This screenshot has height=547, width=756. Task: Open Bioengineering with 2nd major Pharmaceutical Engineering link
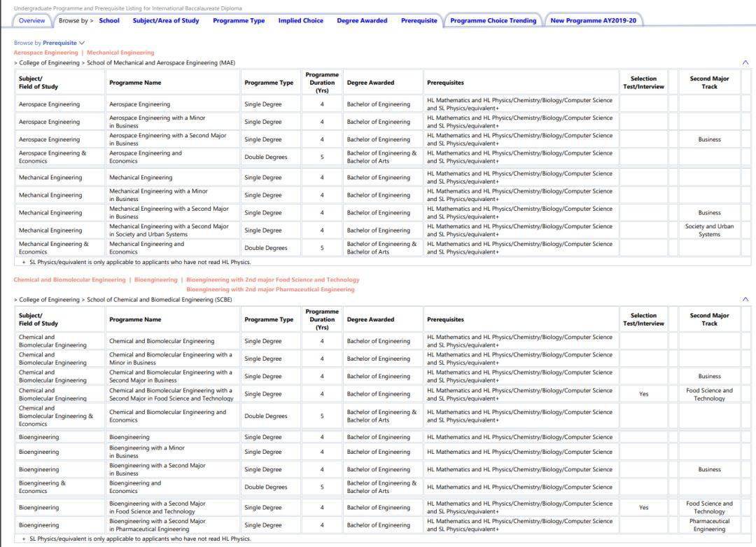point(270,289)
